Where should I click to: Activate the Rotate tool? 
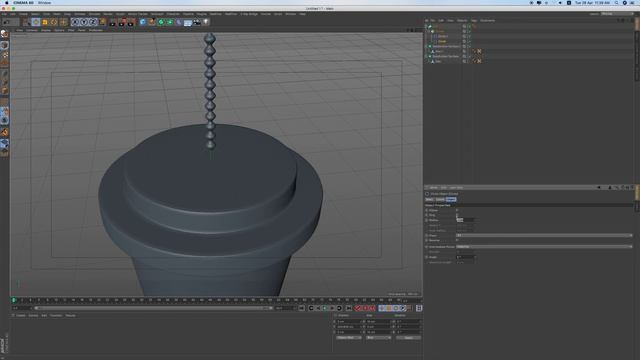[54, 22]
